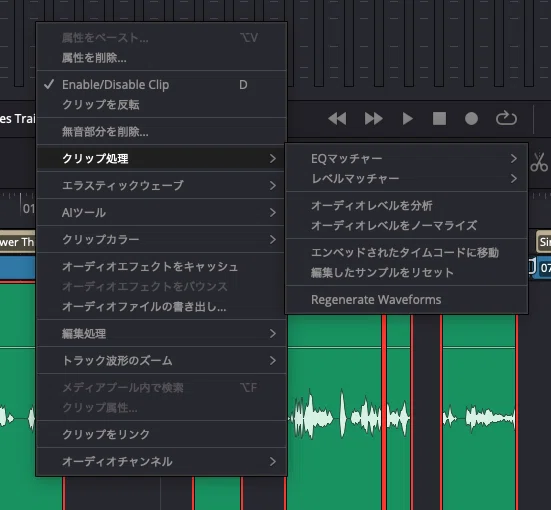Choose クリップをリンク menu item
Viewport: 551px width, 510px height.
(x=162, y=434)
